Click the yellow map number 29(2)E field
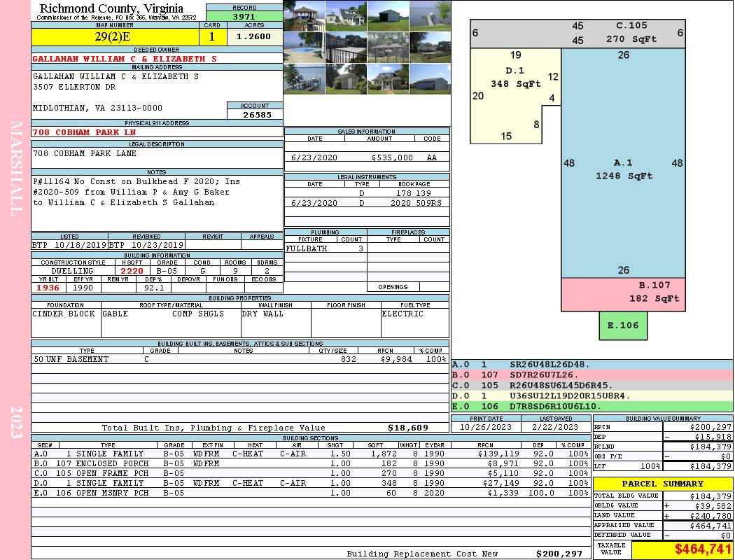This screenshot has height=560, width=735. coord(115,36)
